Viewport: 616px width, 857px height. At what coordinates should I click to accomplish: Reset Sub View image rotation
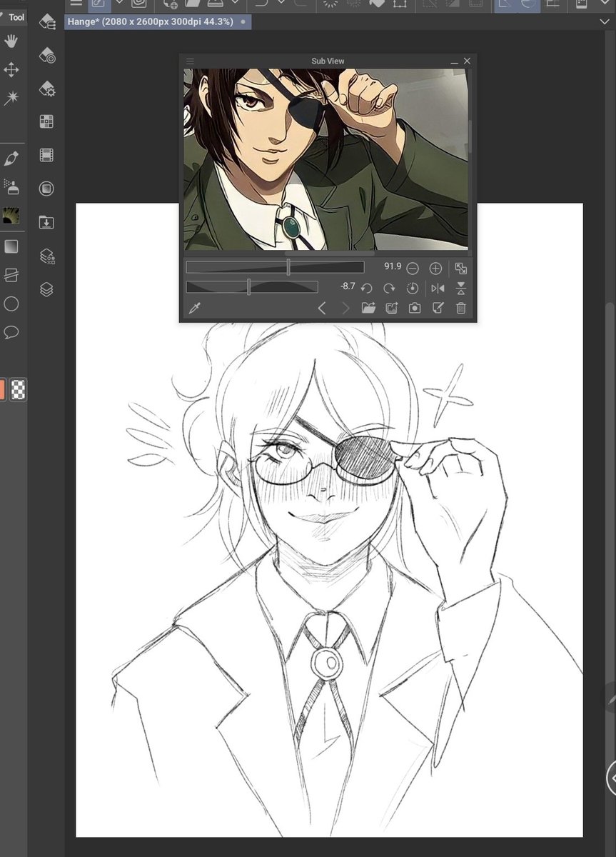click(413, 288)
